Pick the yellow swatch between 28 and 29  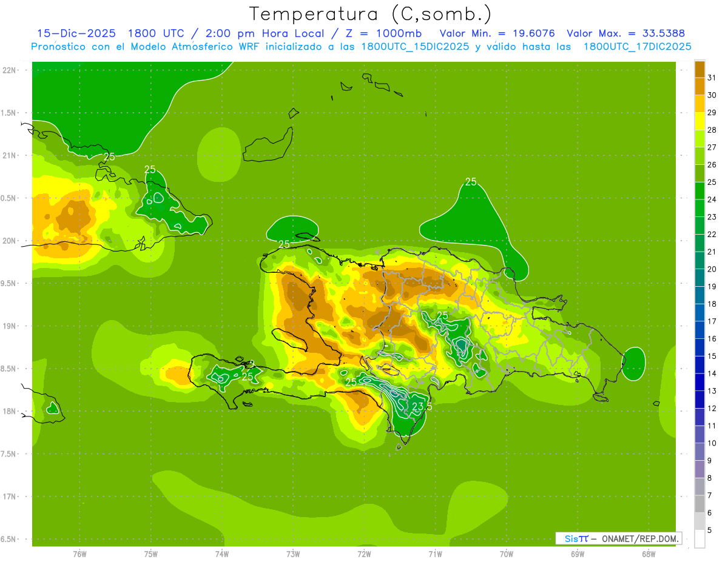click(699, 121)
